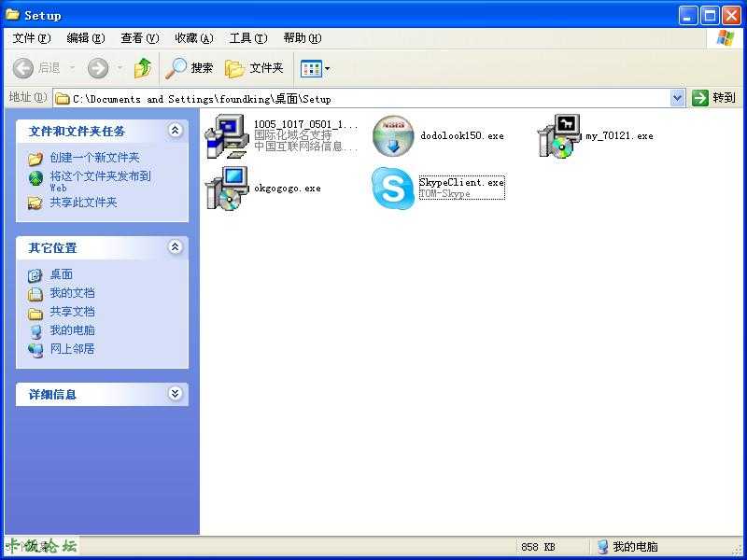Close the Setup window
Screen dimensions: 747x560
[731, 16]
